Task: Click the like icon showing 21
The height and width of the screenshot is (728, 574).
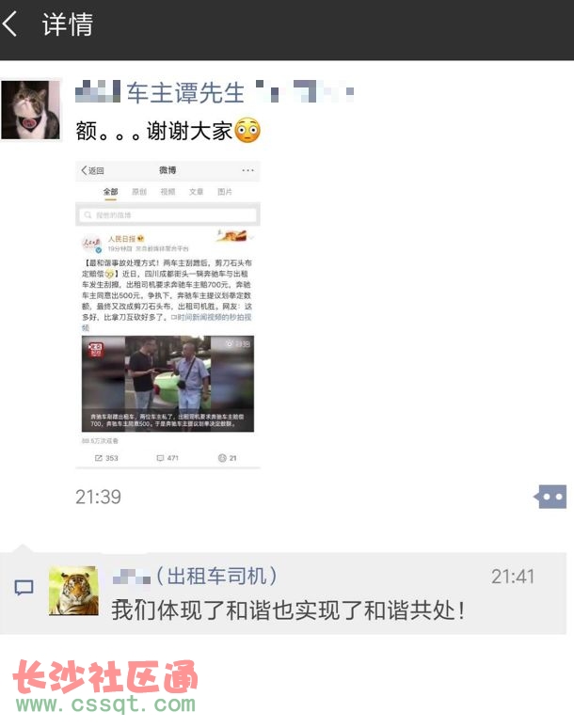Action: pyautogui.click(x=227, y=458)
